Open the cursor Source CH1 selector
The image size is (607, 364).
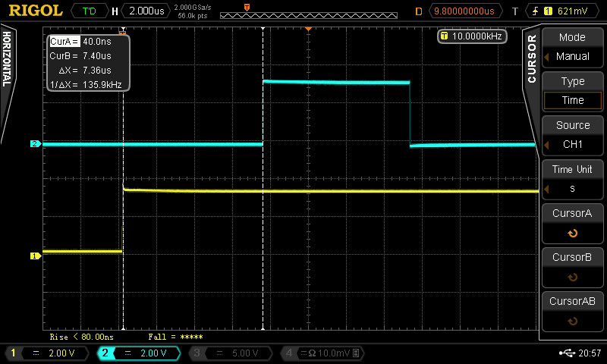pos(572,135)
